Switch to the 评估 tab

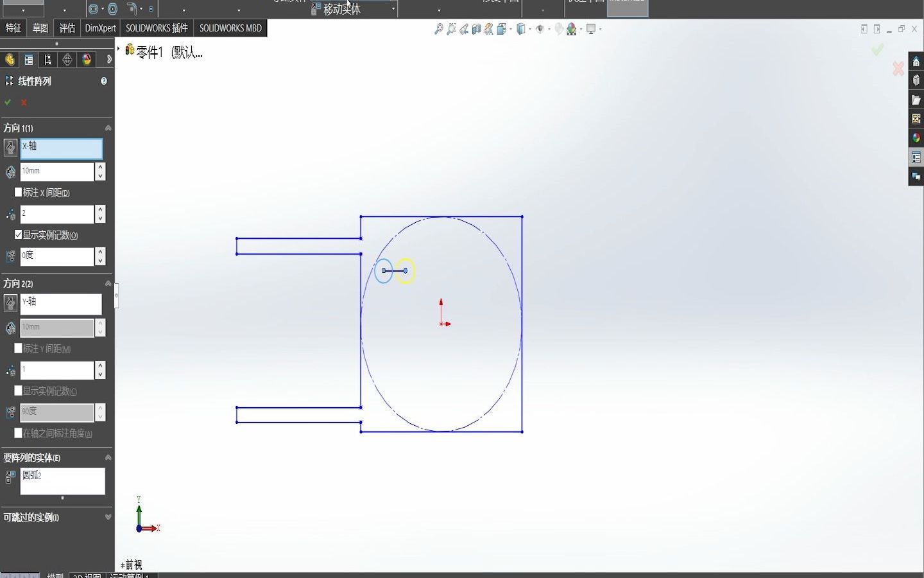point(67,28)
